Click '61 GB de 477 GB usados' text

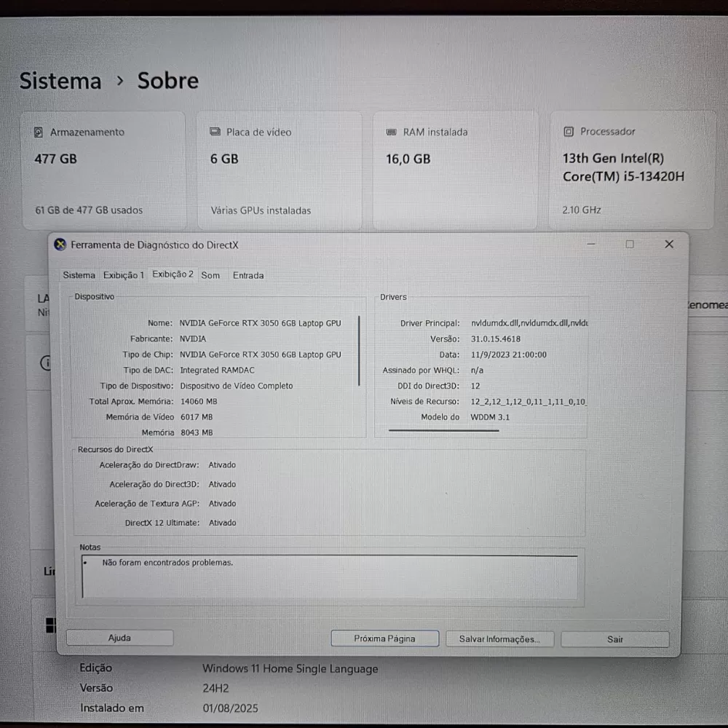click(89, 210)
